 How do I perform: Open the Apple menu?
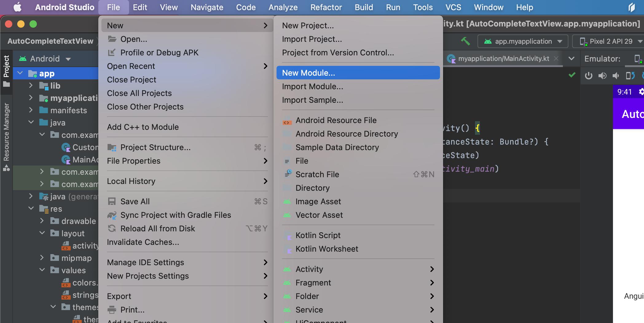(x=18, y=7)
